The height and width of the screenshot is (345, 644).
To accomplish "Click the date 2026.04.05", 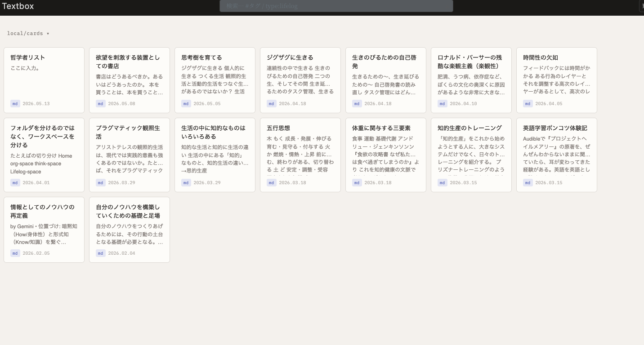I will click(549, 104).
